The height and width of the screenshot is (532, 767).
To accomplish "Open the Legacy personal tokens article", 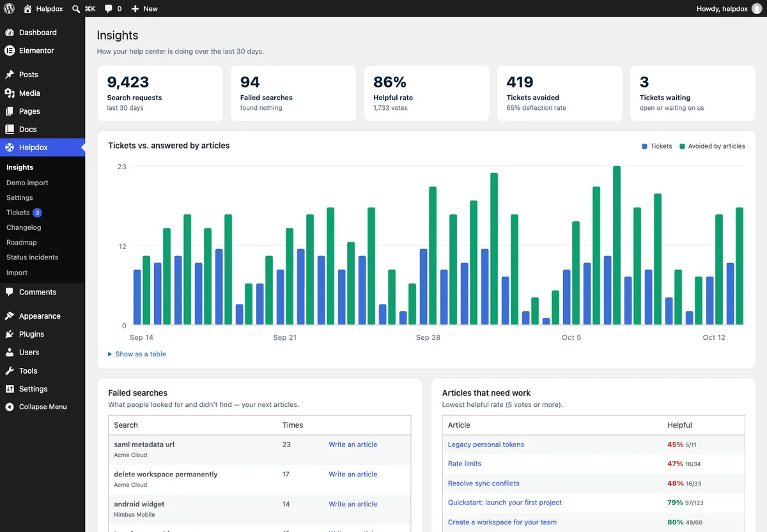I will pos(486,445).
